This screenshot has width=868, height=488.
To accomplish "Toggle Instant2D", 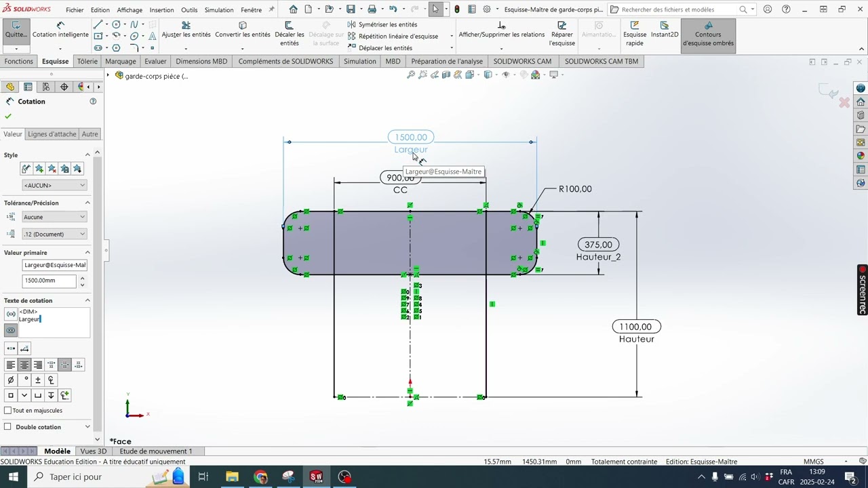I will click(665, 30).
